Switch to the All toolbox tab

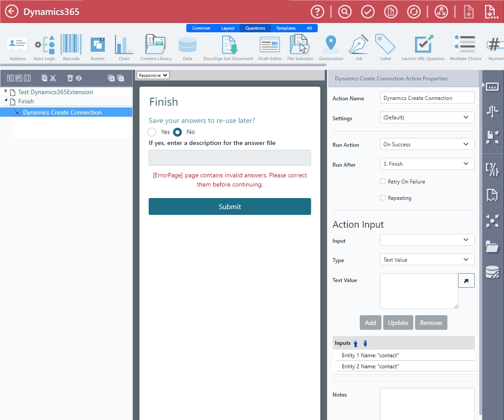[x=309, y=28]
